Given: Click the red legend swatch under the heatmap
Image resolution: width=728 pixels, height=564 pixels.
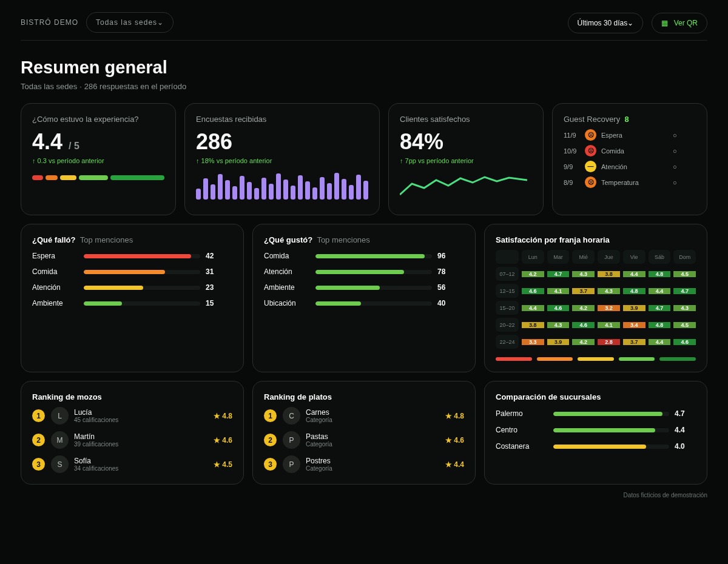Looking at the screenshot, I should pyautogui.click(x=514, y=359).
